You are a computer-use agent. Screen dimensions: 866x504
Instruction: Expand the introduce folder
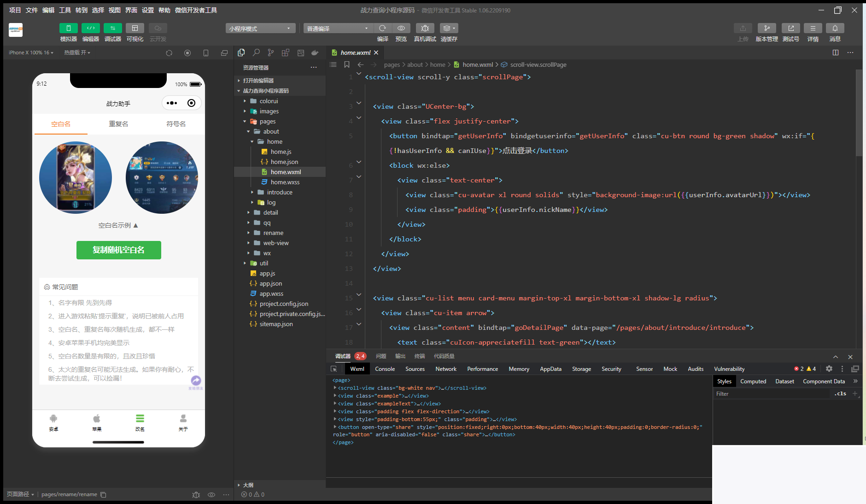pyautogui.click(x=279, y=193)
